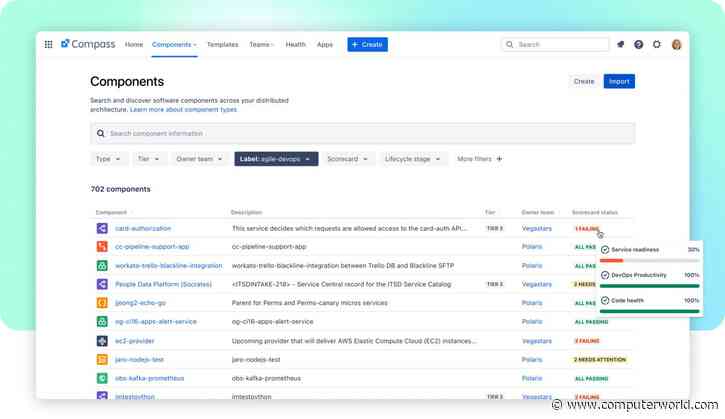Click the People Data Platform row icon

pyautogui.click(x=102, y=284)
